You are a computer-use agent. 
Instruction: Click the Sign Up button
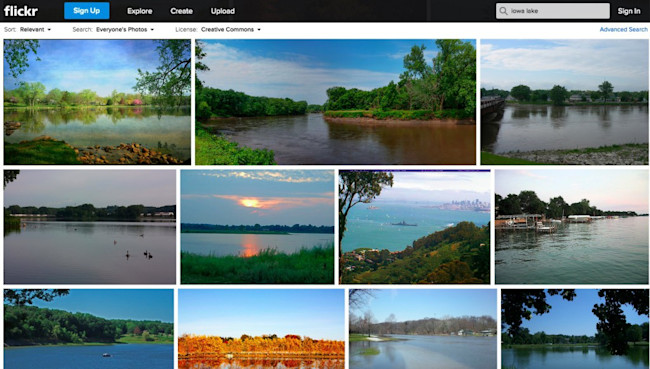tap(87, 11)
